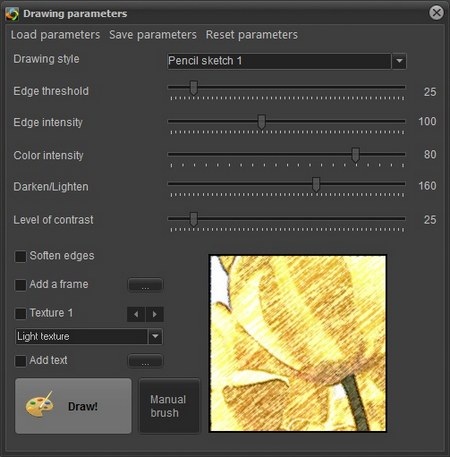Open frame options ellipsis button

pos(145,285)
